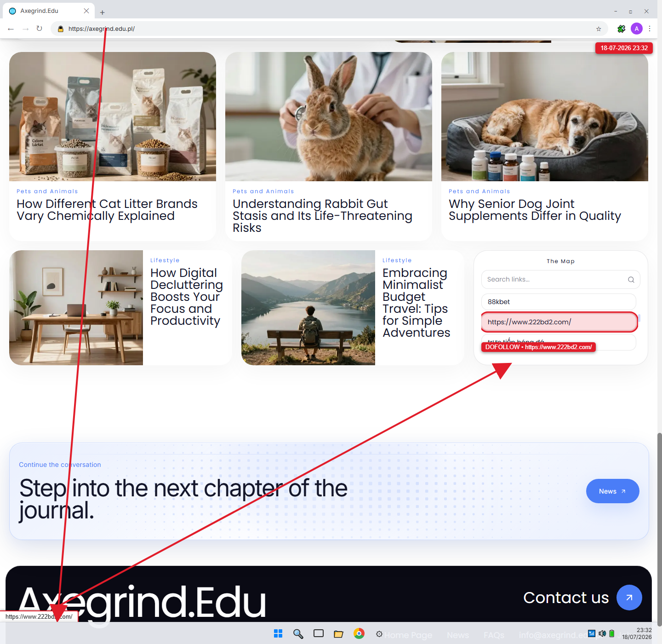
Task: Go back to the previous page
Action: [x=11, y=29]
